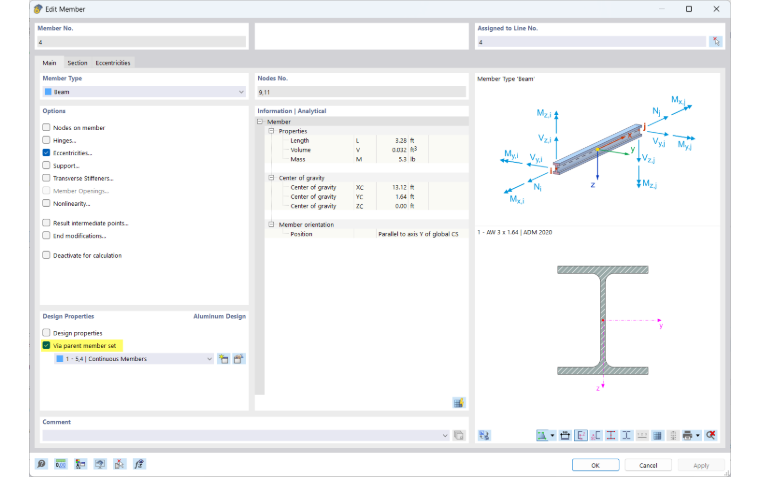Open printer options dropdown arrow
Image resolution: width=760 pixels, height=477 pixels.
tap(698, 435)
